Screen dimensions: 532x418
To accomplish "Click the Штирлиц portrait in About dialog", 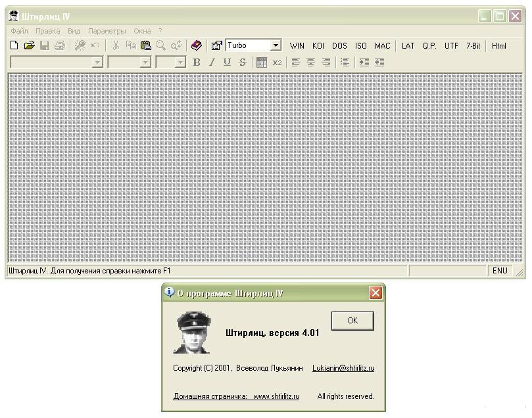I will point(193,333).
